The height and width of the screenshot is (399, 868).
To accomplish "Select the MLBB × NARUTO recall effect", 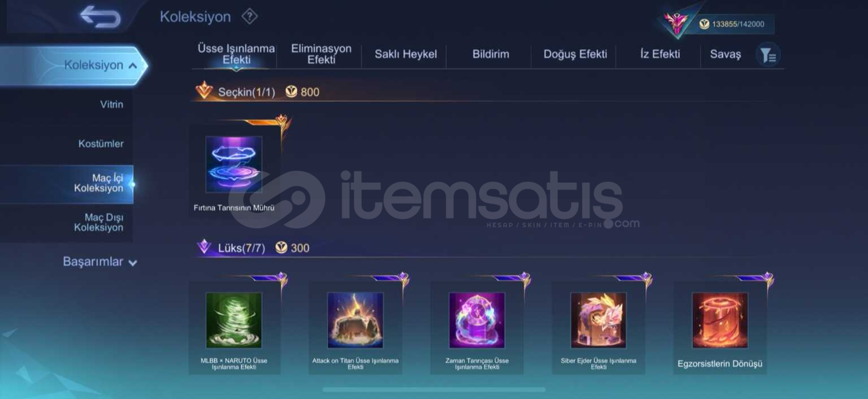I will (234, 320).
